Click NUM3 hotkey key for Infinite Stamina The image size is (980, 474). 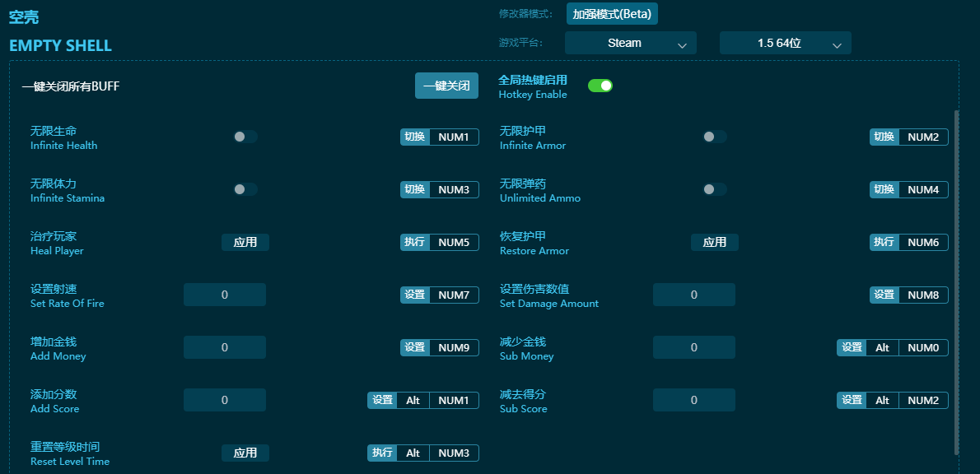[455, 189]
